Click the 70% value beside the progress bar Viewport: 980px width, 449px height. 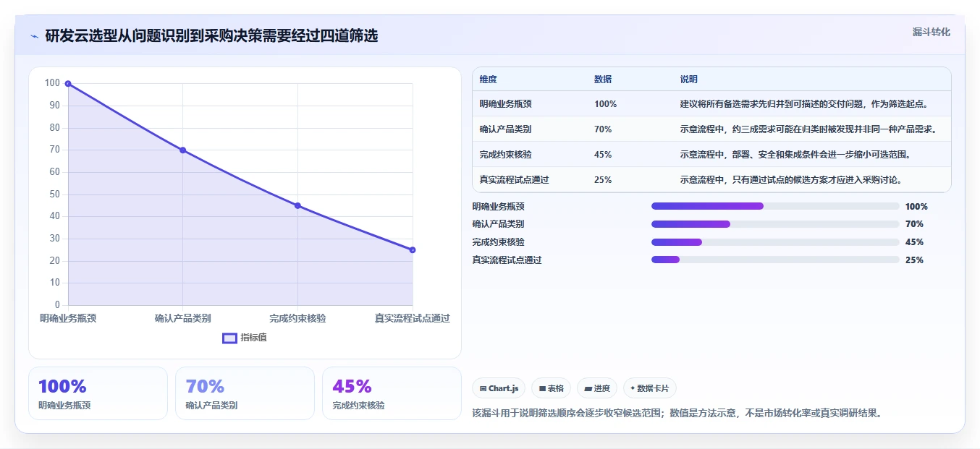click(914, 224)
